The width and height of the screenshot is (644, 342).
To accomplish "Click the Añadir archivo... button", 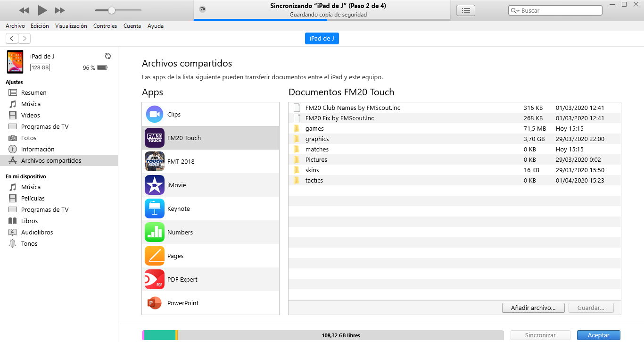I will point(533,308).
